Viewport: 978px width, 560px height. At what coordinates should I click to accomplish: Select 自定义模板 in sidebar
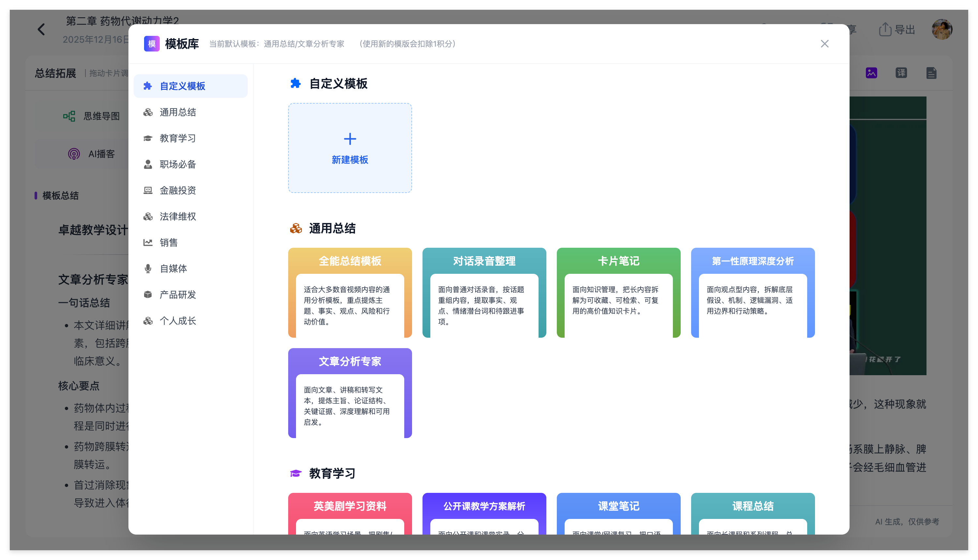coord(190,86)
